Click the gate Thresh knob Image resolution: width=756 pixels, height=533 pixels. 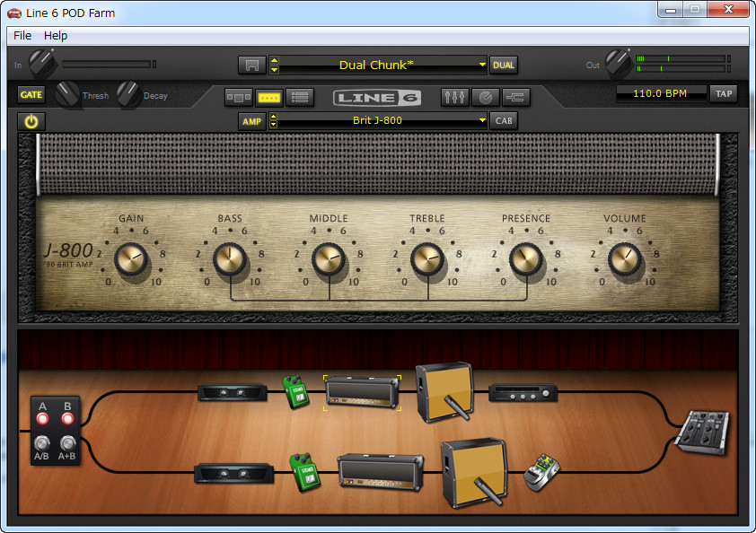pos(67,94)
